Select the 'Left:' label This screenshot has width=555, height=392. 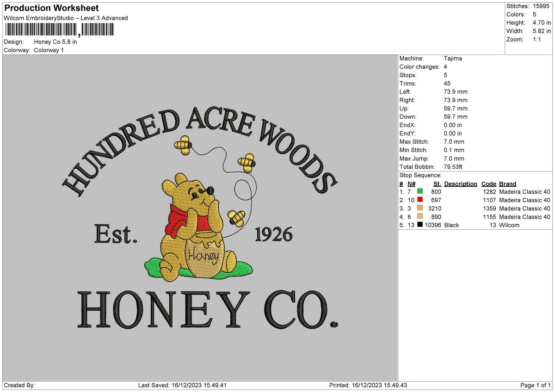(x=406, y=92)
